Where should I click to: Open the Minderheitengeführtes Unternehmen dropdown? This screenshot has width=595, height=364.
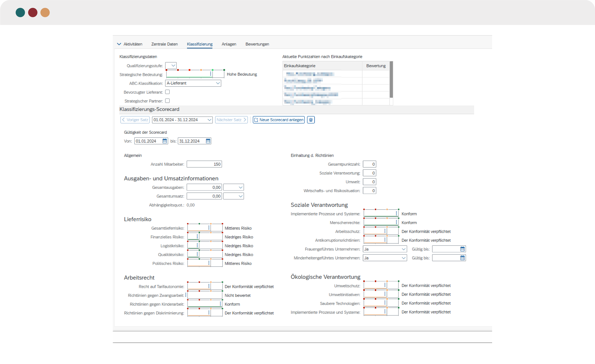pyautogui.click(x=385, y=258)
